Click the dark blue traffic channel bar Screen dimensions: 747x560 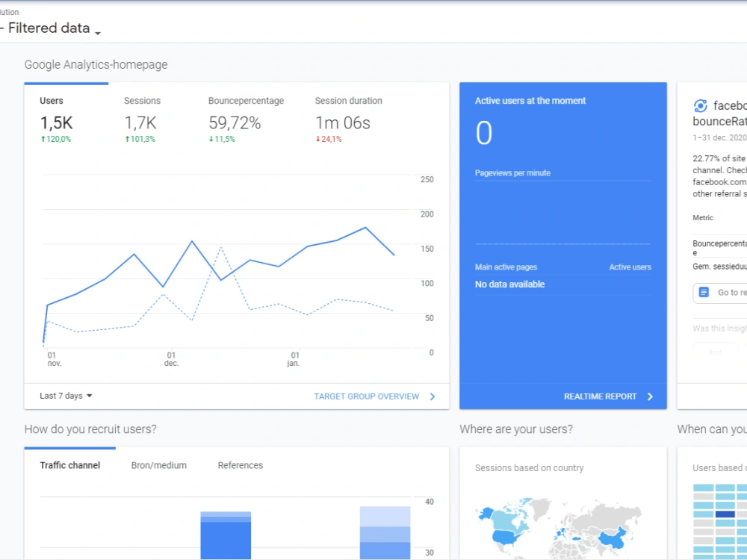(x=226, y=541)
